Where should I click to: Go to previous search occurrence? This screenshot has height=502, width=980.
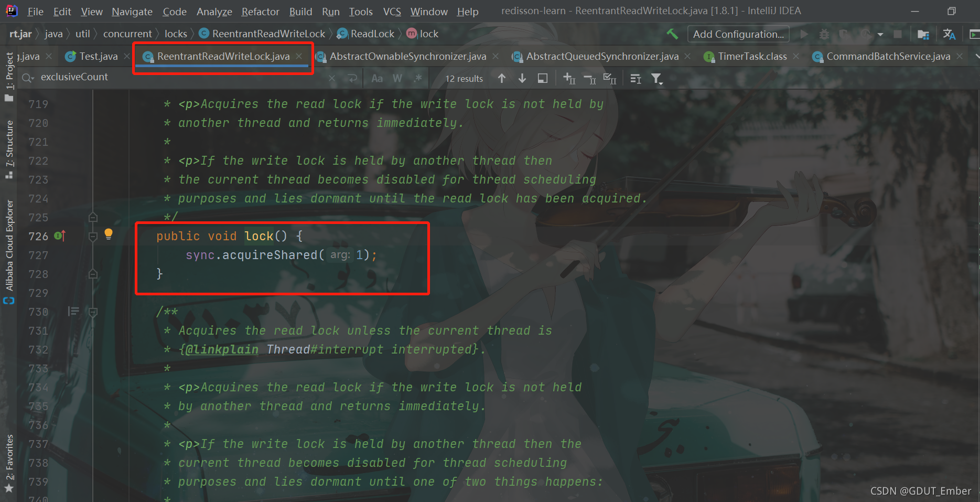(x=502, y=78)
